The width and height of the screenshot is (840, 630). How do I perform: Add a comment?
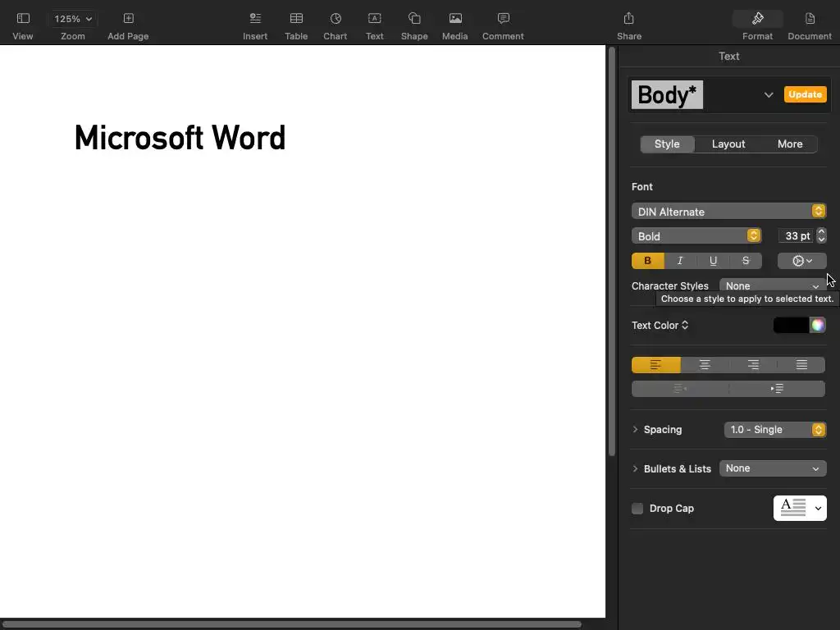(503, 25)
